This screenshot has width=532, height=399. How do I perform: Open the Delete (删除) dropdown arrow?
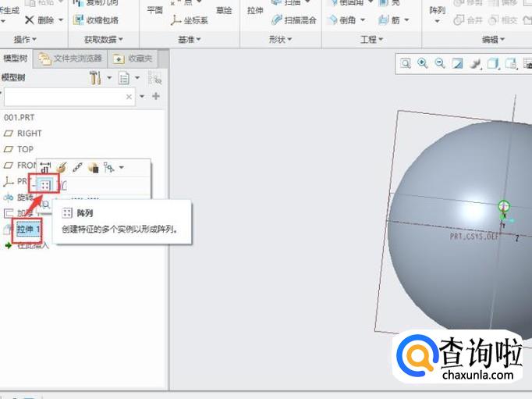click(x=61, y=20)
